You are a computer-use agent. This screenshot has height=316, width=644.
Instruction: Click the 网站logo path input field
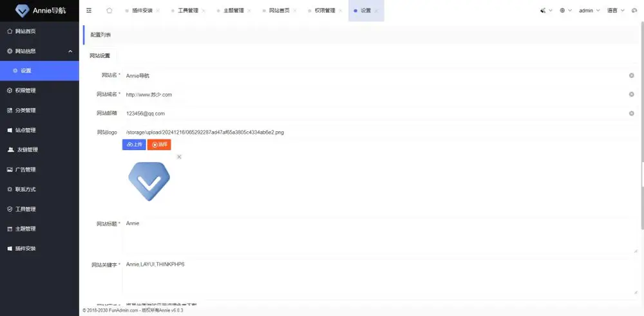tap(380, 132)
